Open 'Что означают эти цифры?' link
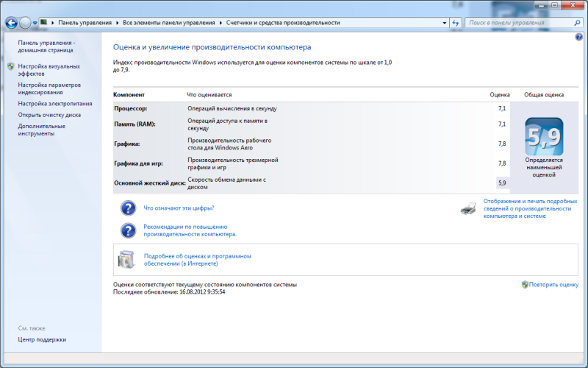Viewport: 588px width, 368px height. [x=179, y=208]
